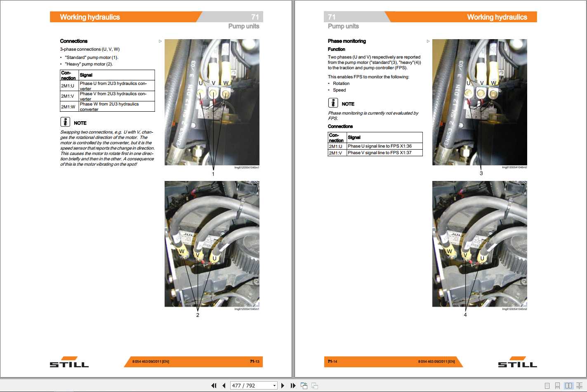The image size is (587, 392).
Task: Click the phase monitoring photo labeled 4
Action: tap(479, 244)
